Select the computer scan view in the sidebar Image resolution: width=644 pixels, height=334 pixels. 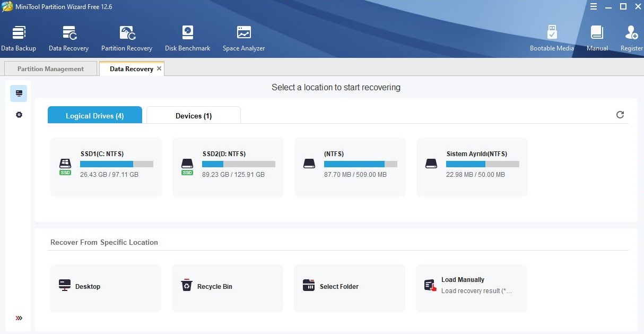click(x=19, y=93)
